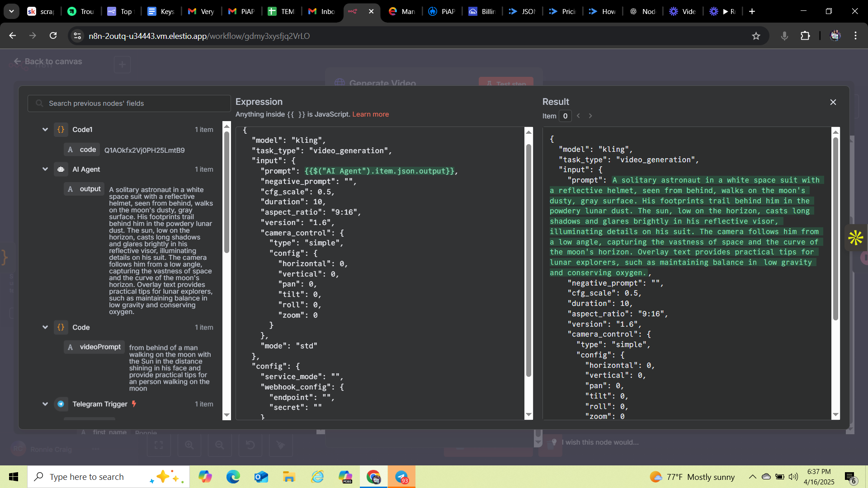The height and width of the screenshot is (488, 868).
Task: Open browser extensions puzzle icon
Action: 805,36
